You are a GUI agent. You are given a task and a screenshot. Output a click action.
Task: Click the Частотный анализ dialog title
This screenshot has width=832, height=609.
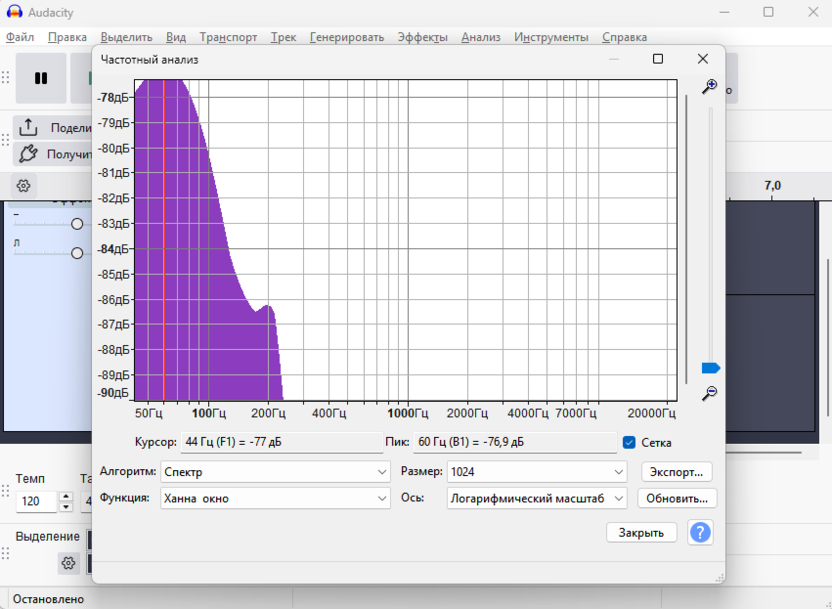coord(150,59)
